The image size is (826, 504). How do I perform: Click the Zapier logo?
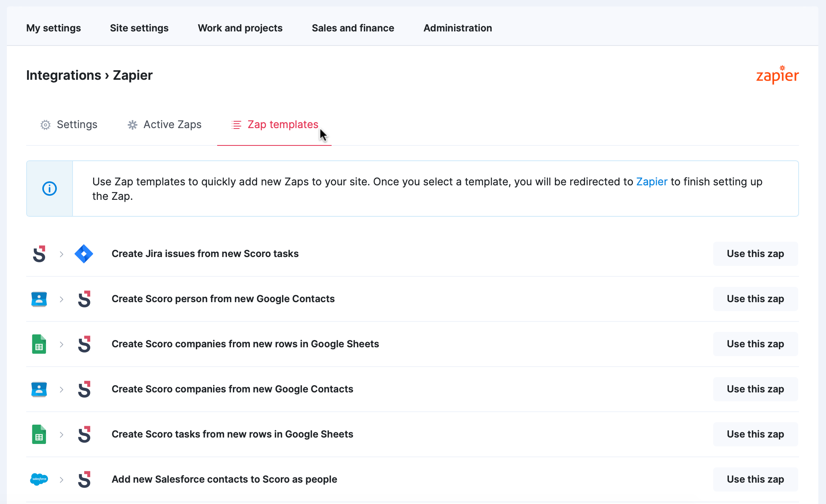pyautogui.click(x=777, y=75)
